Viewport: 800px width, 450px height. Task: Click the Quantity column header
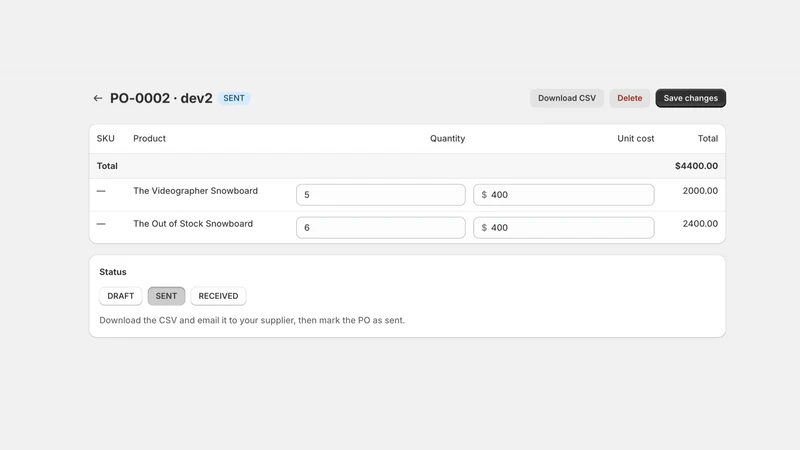447,138
